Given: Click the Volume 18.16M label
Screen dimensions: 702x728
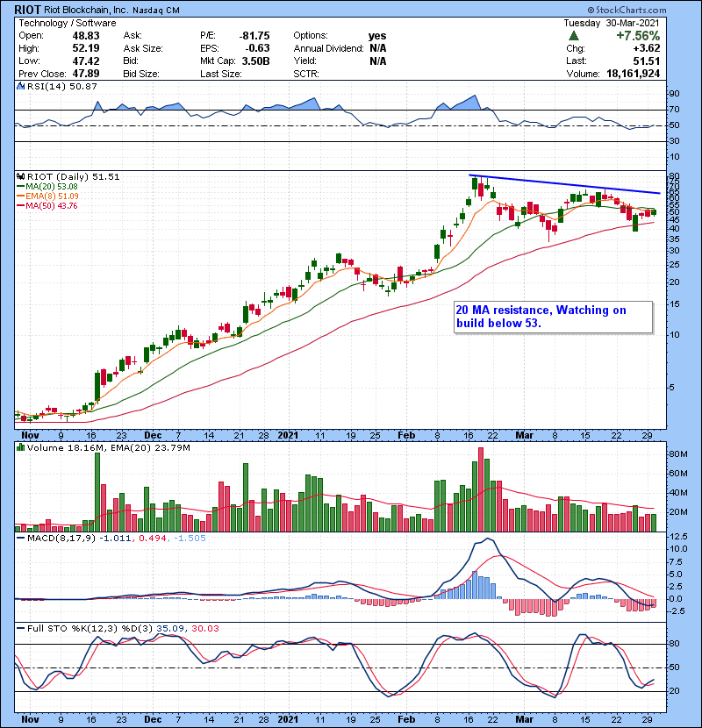Looking at the screenshot, I should [x=65, y=448].
